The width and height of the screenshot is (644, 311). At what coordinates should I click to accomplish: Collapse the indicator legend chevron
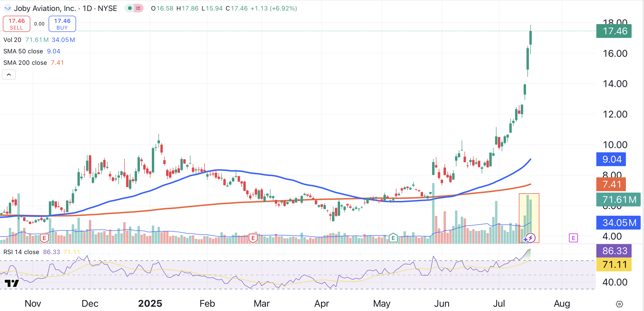tap(9, 75)
